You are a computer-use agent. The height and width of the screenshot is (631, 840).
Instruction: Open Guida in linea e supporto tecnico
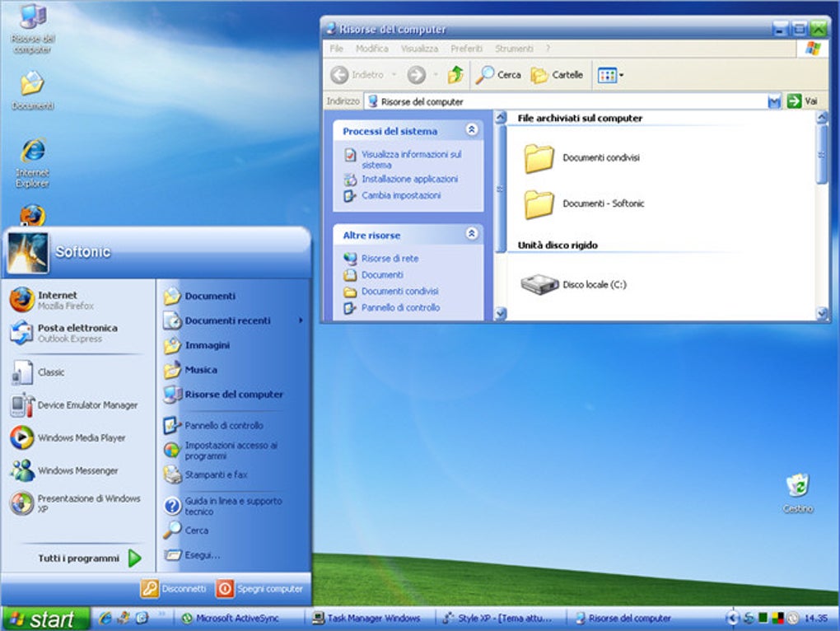coord(223,506)
